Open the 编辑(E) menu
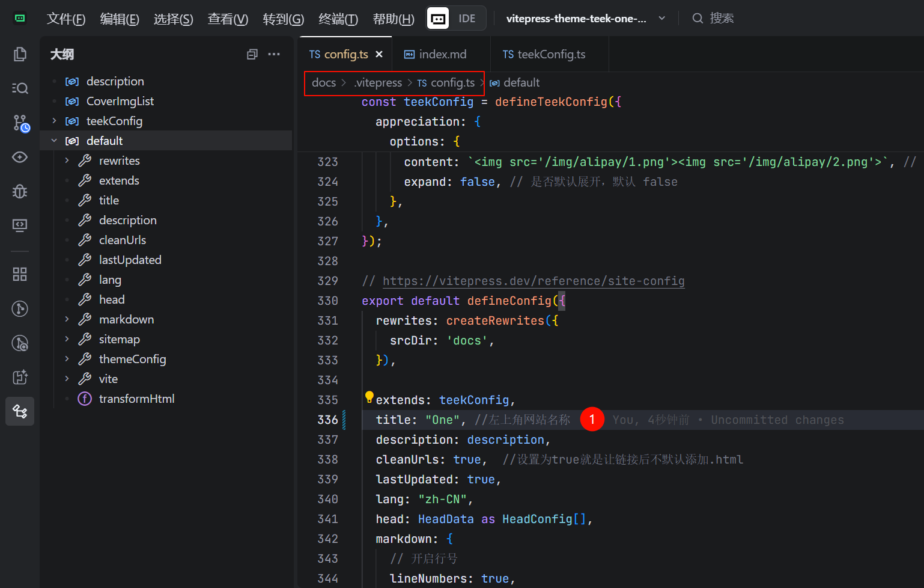The image size is (924, 588). [120, 19]
